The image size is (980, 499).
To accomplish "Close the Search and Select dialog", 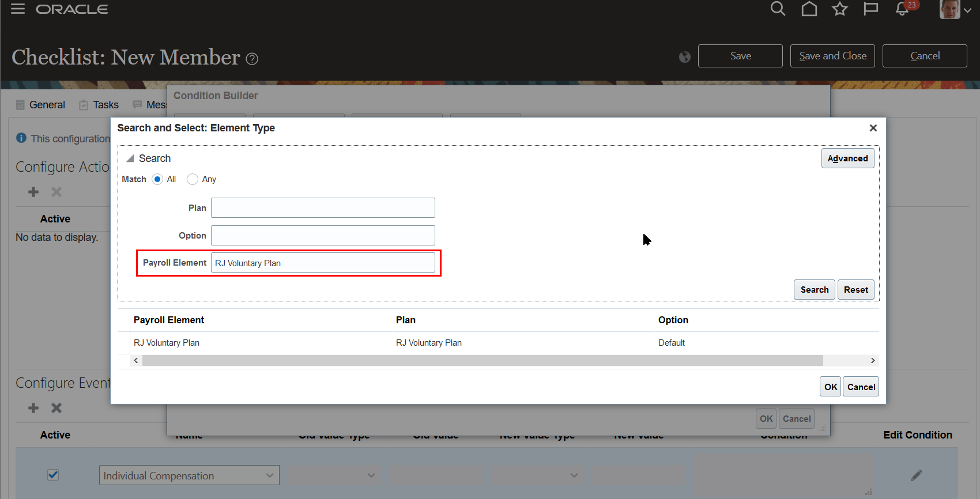I will (x=873, y=128).
